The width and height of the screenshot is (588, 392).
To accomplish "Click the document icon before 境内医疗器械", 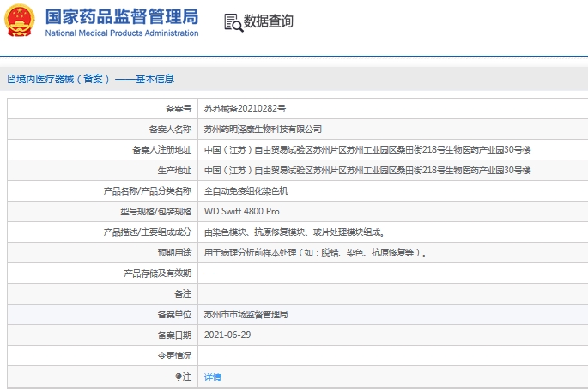I will [11, 79].
